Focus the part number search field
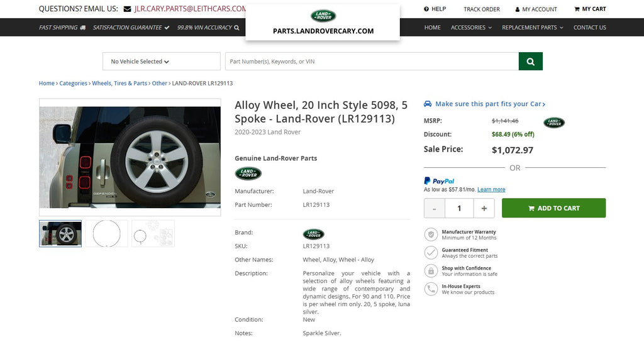This screenshot has height=347, width=644. click(x=371, y=62)
